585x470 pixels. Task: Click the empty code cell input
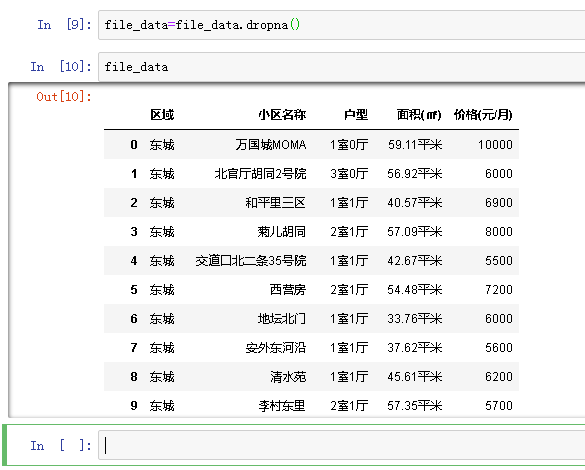pyautogui.click(x=341, y=445)
